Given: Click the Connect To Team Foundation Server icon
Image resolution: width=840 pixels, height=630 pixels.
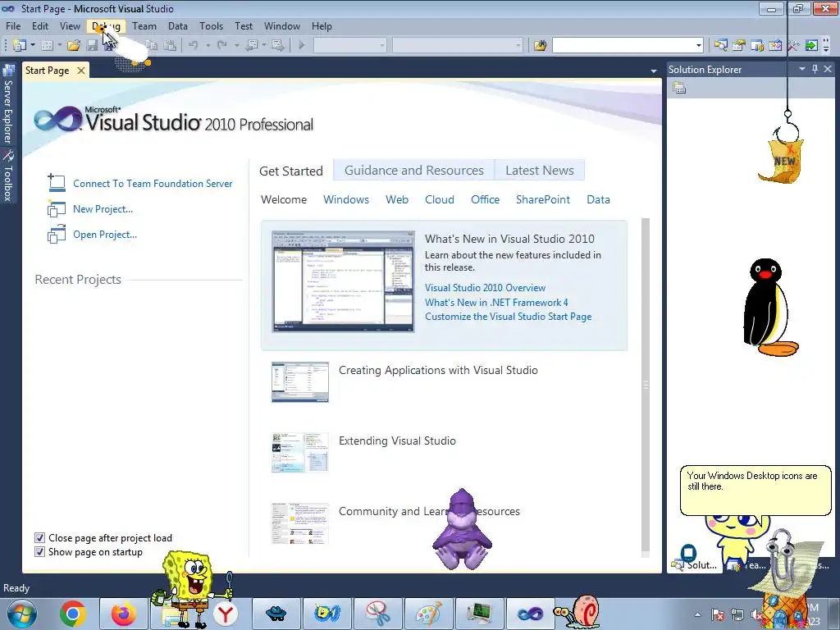Looking at the screenshot, I should pos(57,183).
